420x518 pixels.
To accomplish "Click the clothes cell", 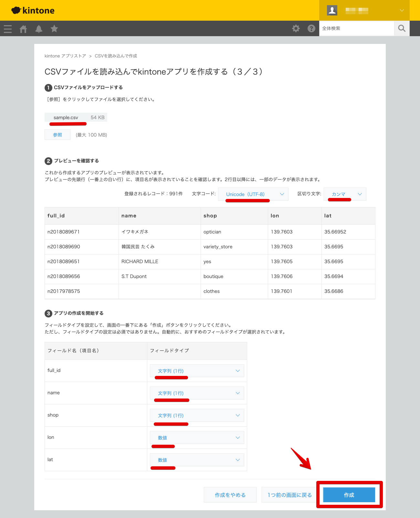I will (234, 291).
